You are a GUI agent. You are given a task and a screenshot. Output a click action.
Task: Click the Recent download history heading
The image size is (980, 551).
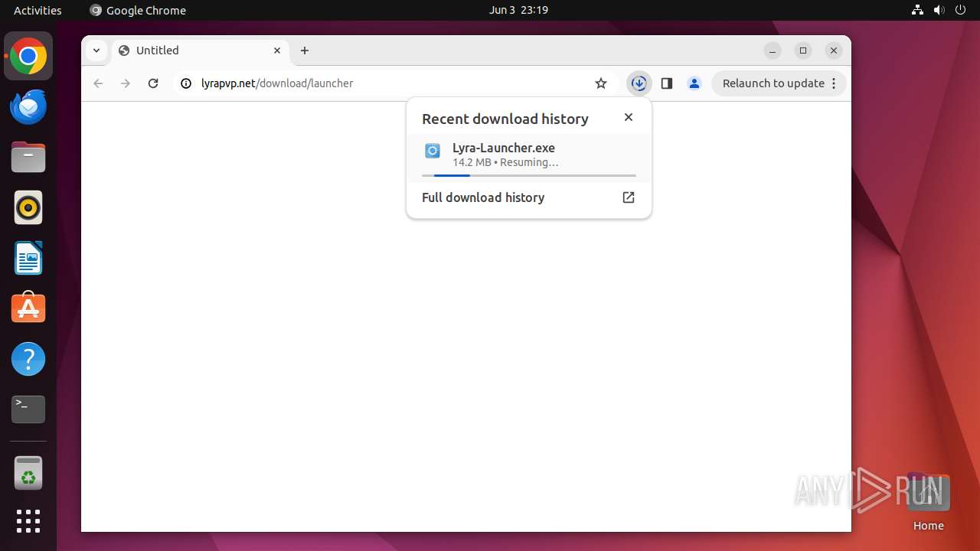click(x=505, y=119)
